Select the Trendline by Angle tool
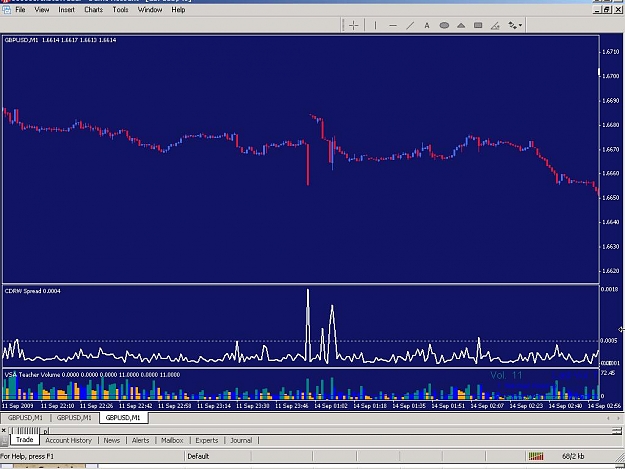 [x=495, y=26]
